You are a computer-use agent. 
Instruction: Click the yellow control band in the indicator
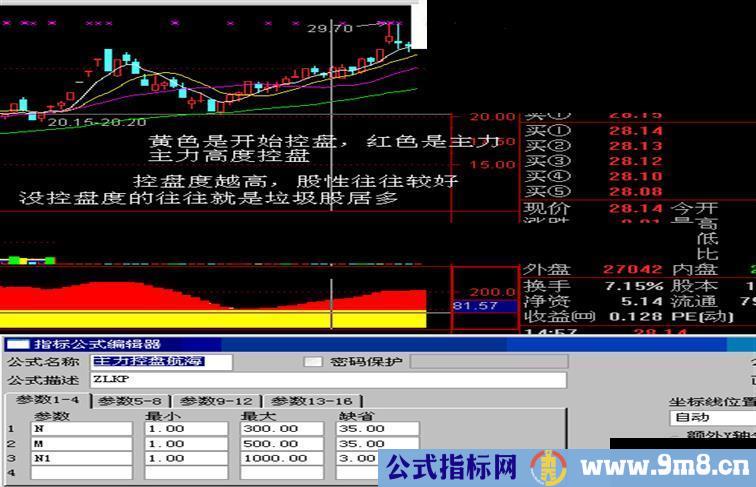[x=200, y=319]
